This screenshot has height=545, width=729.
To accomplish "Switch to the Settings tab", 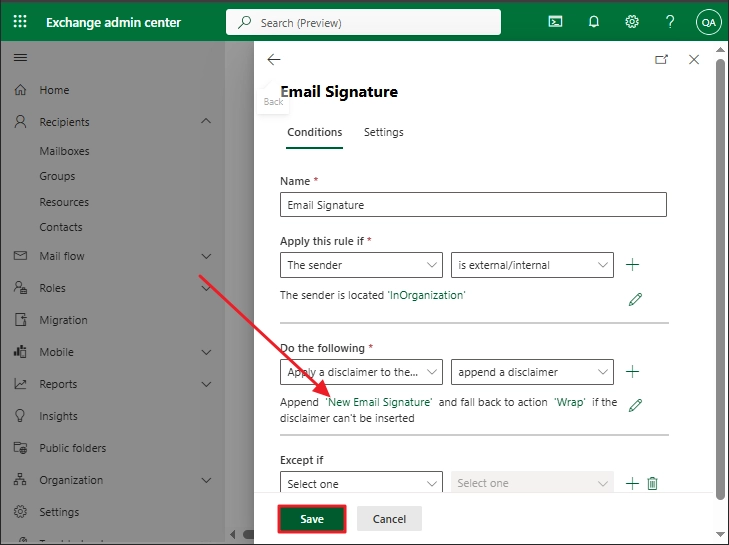I will (x=384, y=133).
